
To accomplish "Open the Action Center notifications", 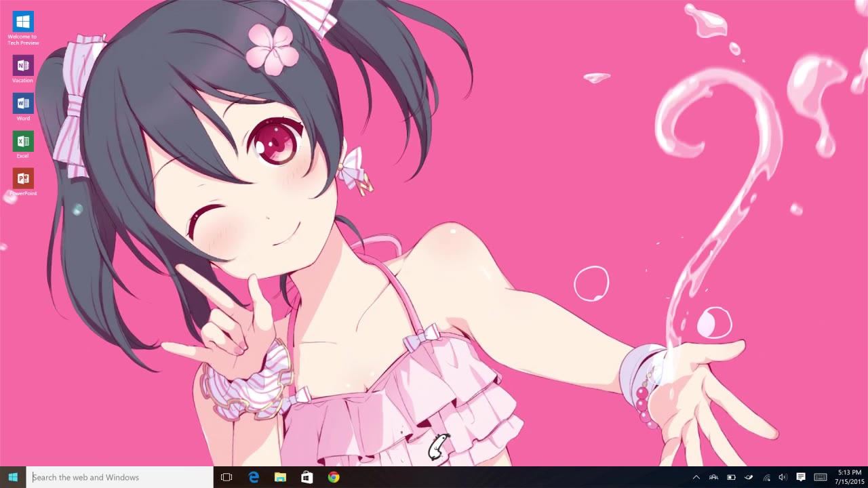I will point(801,477).
